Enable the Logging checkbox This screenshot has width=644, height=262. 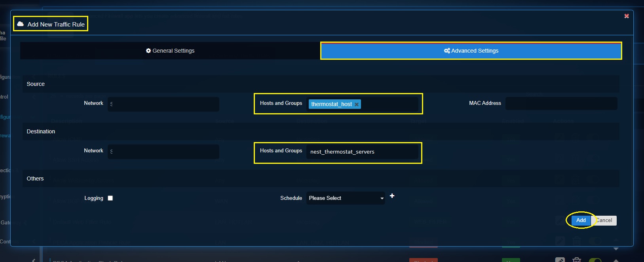(x=110, y=198)
